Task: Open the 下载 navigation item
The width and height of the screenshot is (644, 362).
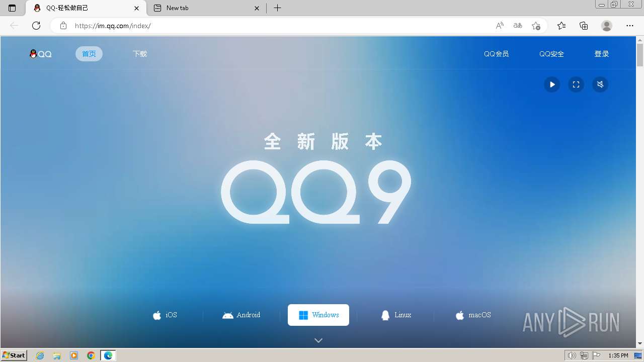Action: coord(140,54)
